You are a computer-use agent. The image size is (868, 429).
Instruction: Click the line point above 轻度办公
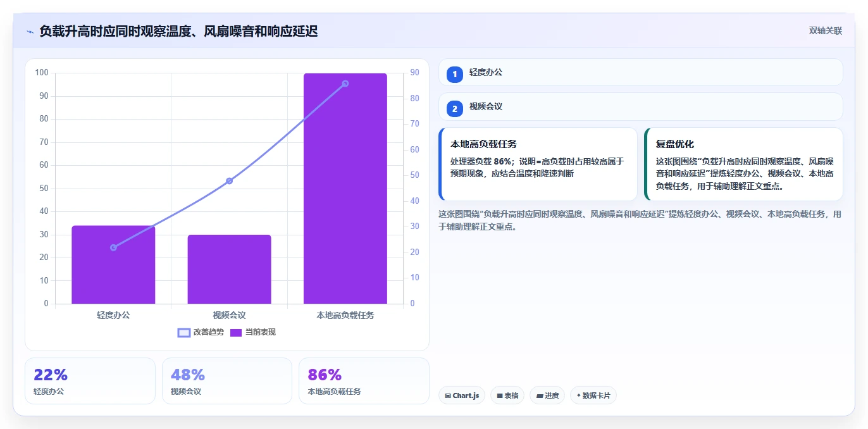113,247
